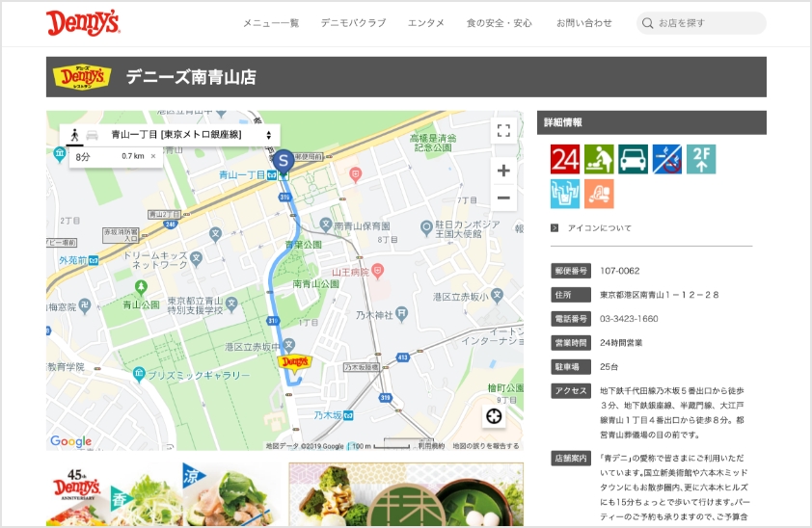Click the blue S start marker
Image resolution: width=812 pixels, height=528 pixels.
(x=284, y=161)
